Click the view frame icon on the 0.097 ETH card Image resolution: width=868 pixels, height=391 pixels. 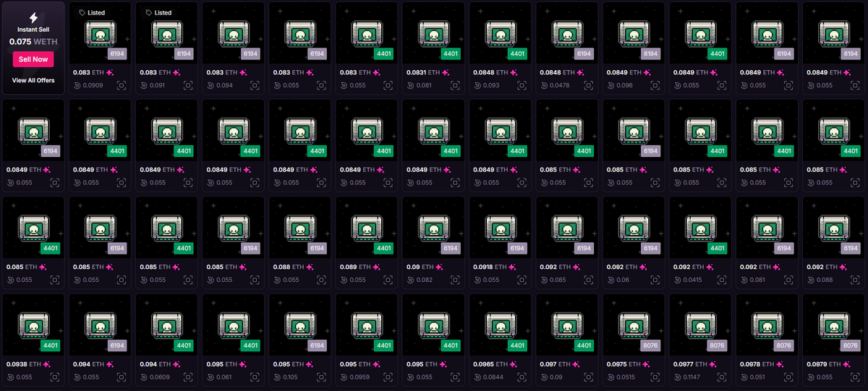(587, 377)
